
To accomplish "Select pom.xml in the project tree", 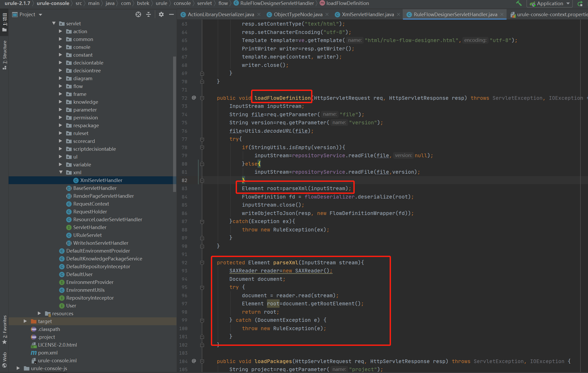I will point(47,353).
